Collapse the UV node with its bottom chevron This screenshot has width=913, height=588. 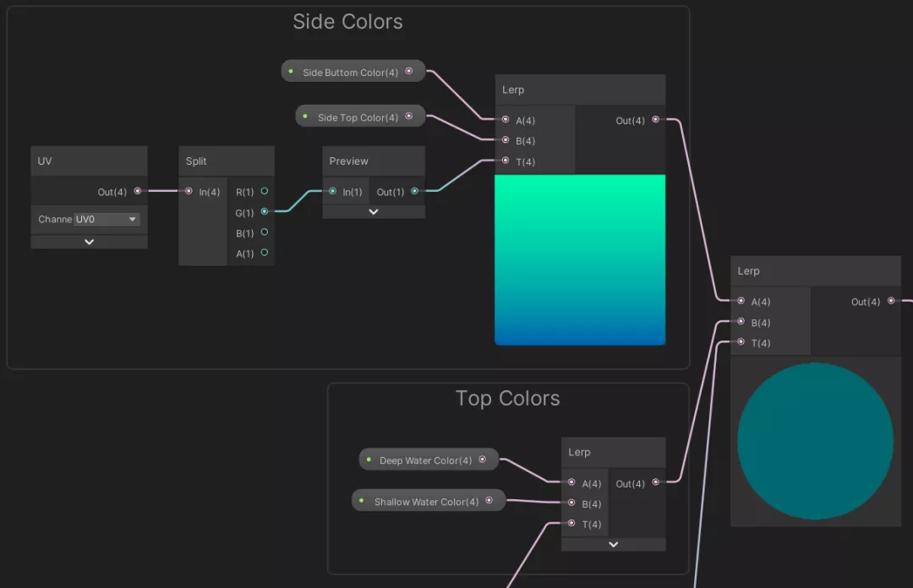click(x=89, y=241)
